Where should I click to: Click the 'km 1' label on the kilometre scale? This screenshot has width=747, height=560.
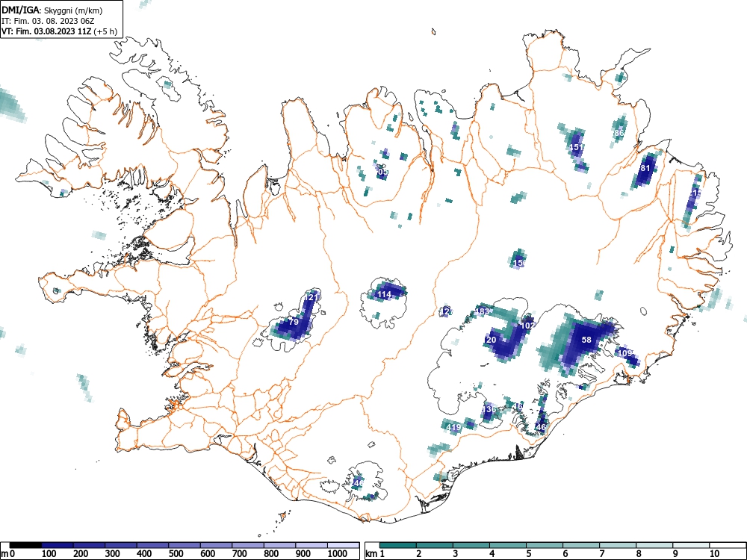[376, 553]
